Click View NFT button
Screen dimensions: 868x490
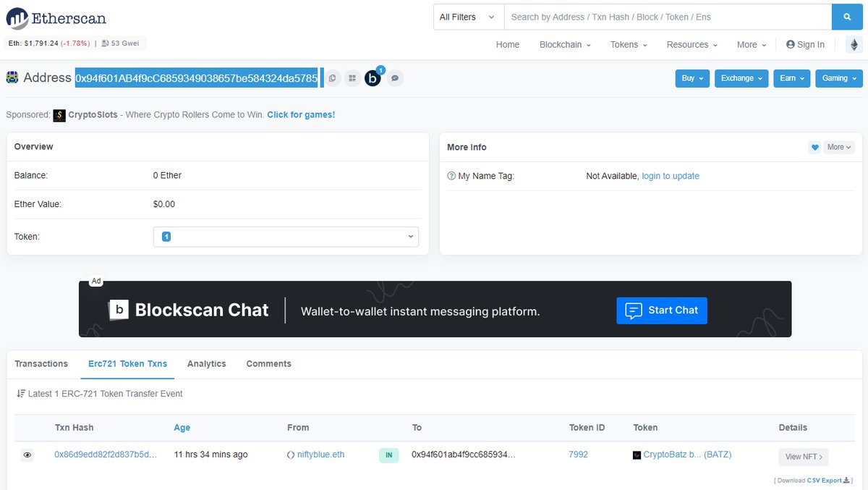pos(804,457)
